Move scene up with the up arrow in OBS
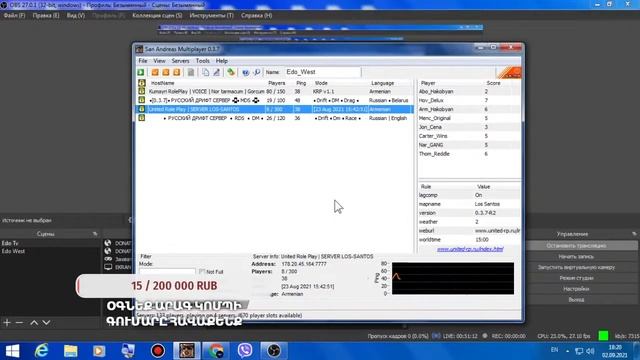Image resolution: width=640 pixels, height=360 pixels. (x=34, y=322)
